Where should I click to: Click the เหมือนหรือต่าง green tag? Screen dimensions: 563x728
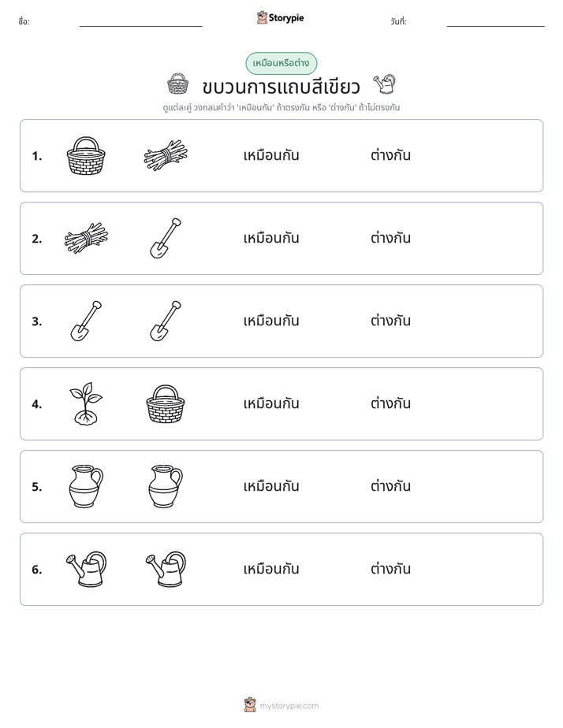(x=281, y=63)
